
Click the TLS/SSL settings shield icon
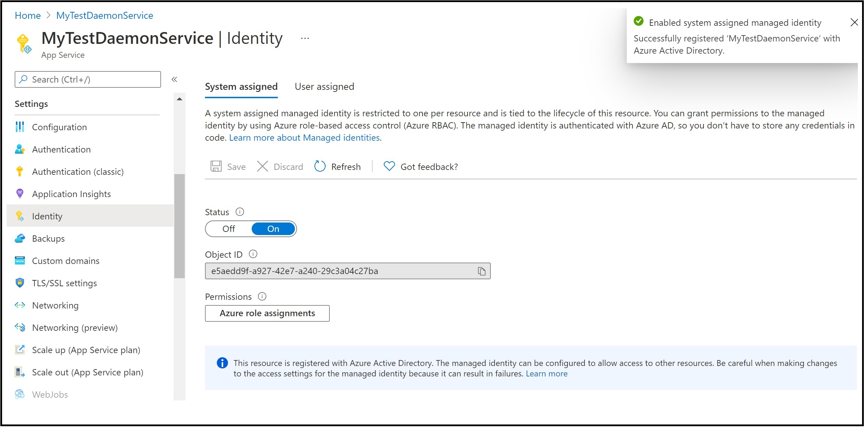[20, 283]
